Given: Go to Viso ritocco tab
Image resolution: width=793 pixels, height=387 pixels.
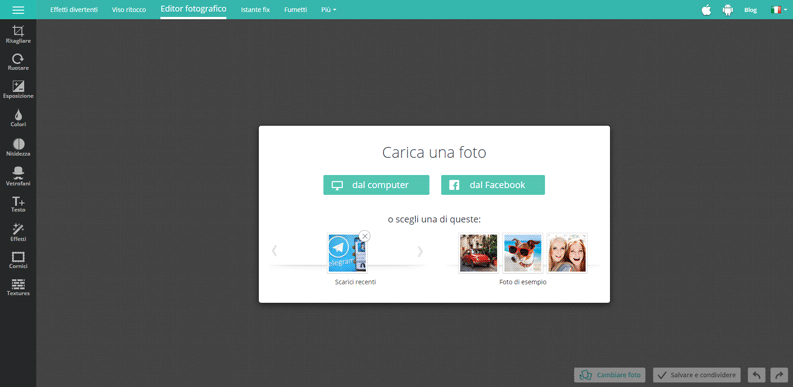Looking at the screenshot, I should tap(129, 10).
